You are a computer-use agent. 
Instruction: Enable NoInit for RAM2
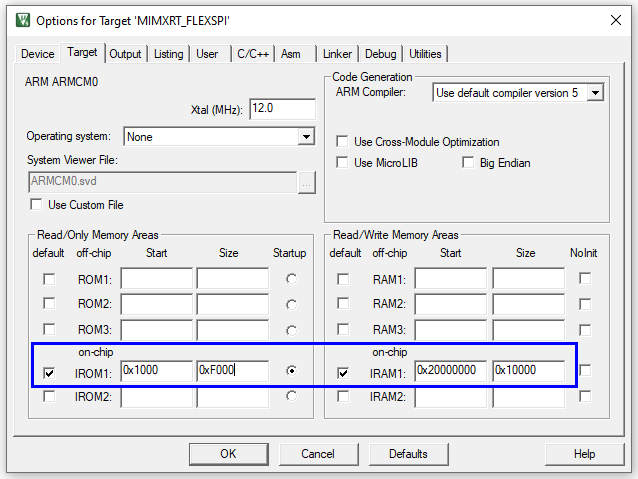coord(585,304)
